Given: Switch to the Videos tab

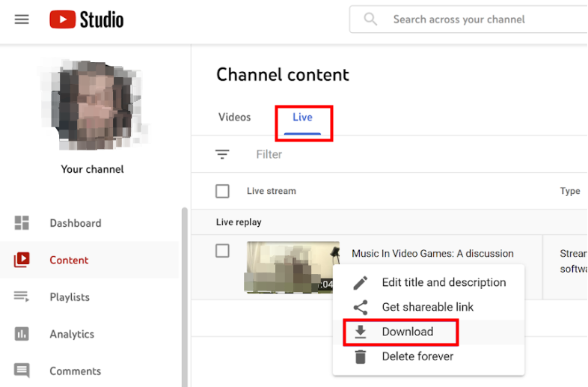Looking at the screenshot, I should pos(234,118).
